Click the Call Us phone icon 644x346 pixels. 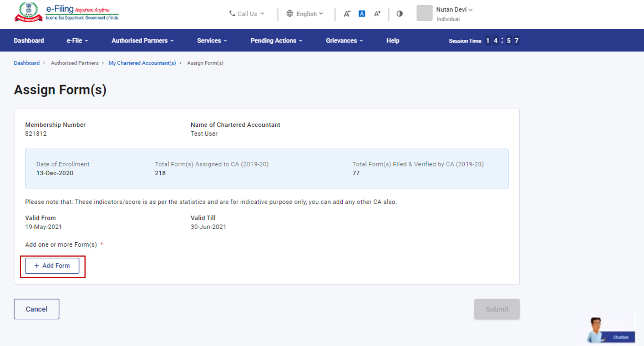(232, 13)
